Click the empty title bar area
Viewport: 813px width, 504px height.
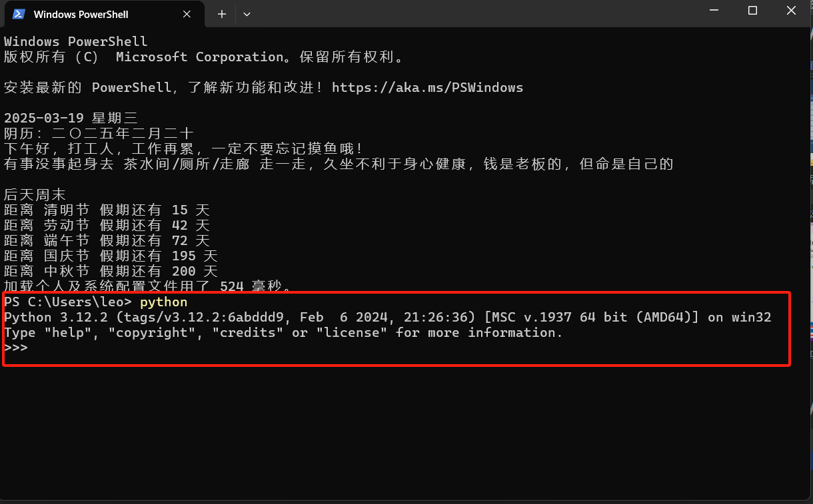pos(466,13)
